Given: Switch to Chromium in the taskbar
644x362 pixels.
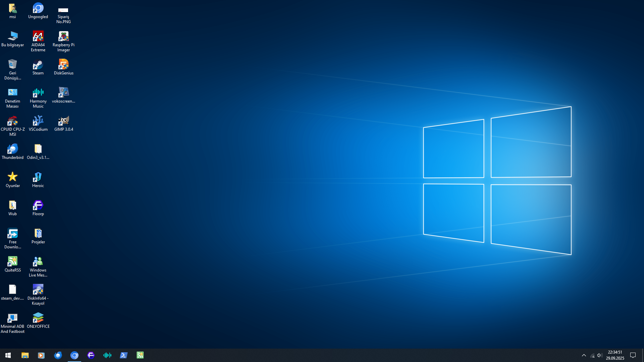Looking at the screenshot, I should (74, 355).
